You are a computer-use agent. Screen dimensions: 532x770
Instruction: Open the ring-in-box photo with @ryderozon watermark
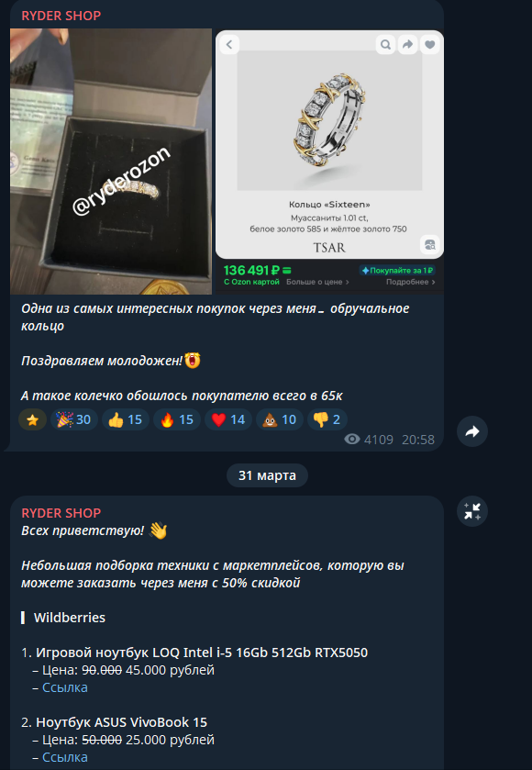click(111, 162)
